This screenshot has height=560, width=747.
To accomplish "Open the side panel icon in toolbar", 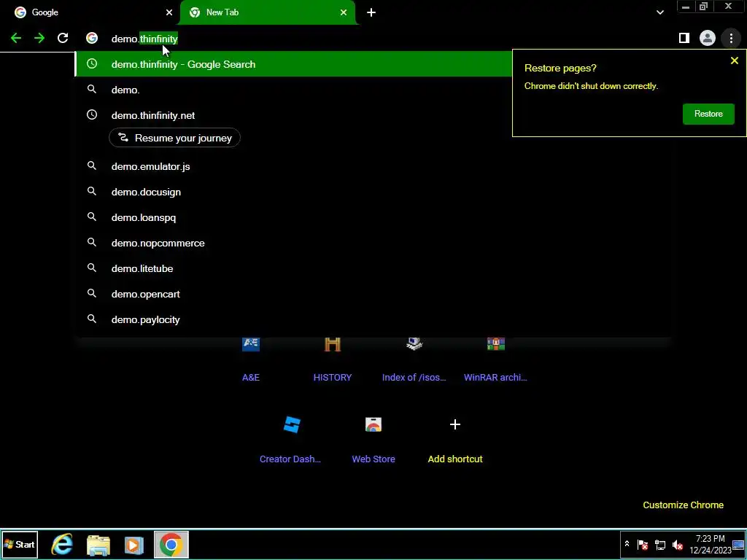I will (x=684, y=38).
